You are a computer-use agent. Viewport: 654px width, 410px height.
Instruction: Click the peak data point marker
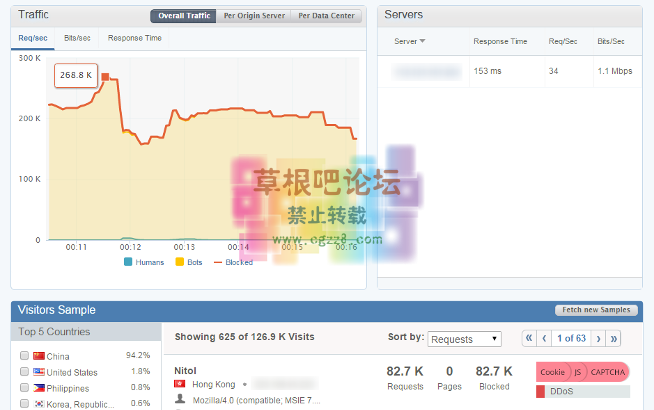[105, 77]
